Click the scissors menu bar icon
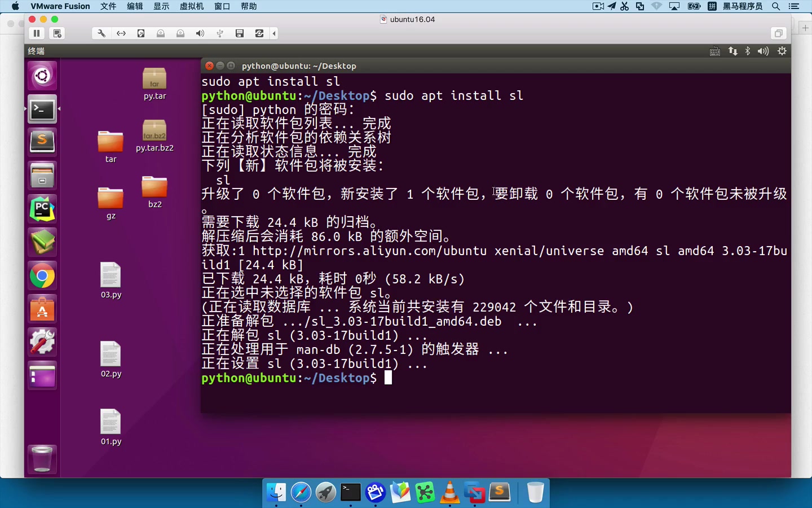The image size is (812, 508). tap(624, 6)
